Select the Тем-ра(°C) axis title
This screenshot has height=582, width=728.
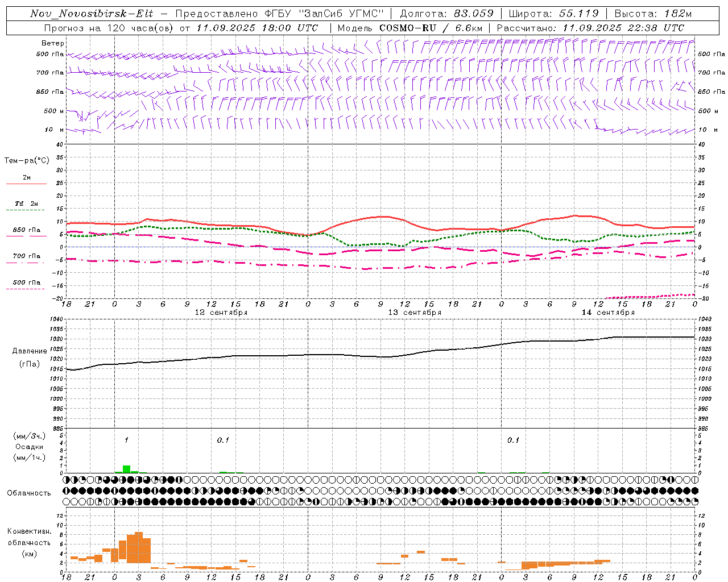coord(27,161)
